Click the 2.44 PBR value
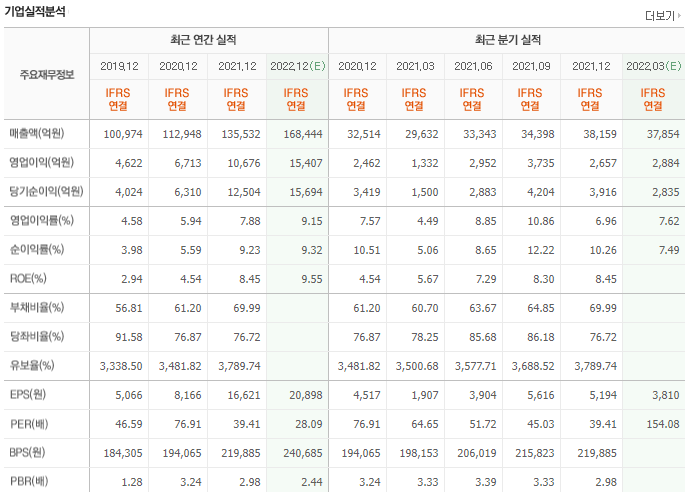Image resolution: width=691 pixels, height=492 pixels. coord(312,482)
